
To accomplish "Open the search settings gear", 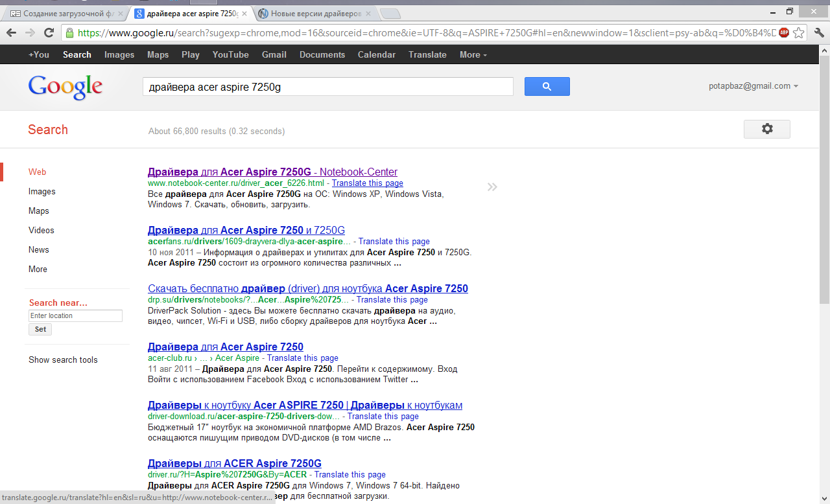I will 767,129.
